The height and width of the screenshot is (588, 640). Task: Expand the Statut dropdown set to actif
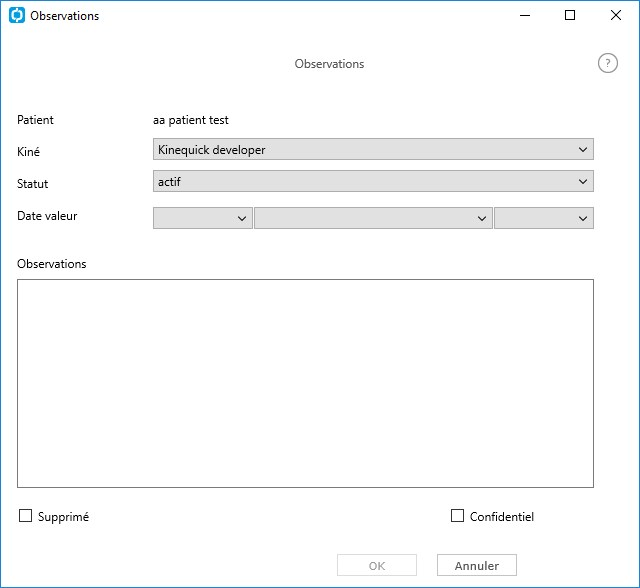tap(373, 181)
